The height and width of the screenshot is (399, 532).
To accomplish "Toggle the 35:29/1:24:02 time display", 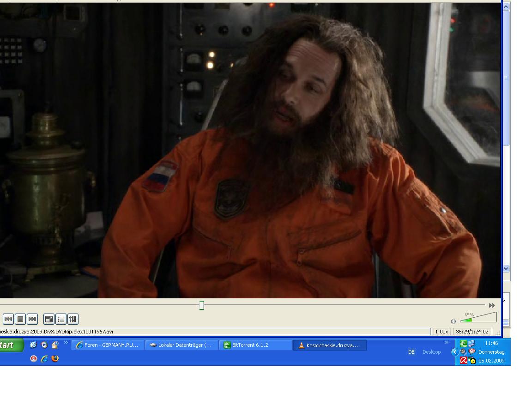I will (472, 332).
